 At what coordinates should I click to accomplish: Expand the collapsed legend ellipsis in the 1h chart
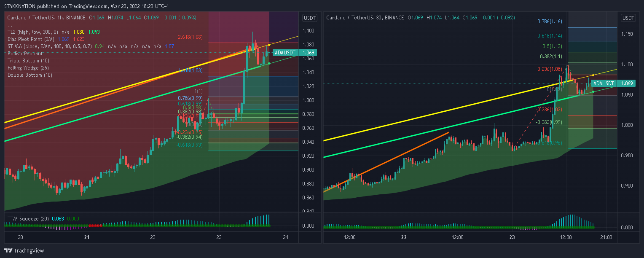coord(10,25)
